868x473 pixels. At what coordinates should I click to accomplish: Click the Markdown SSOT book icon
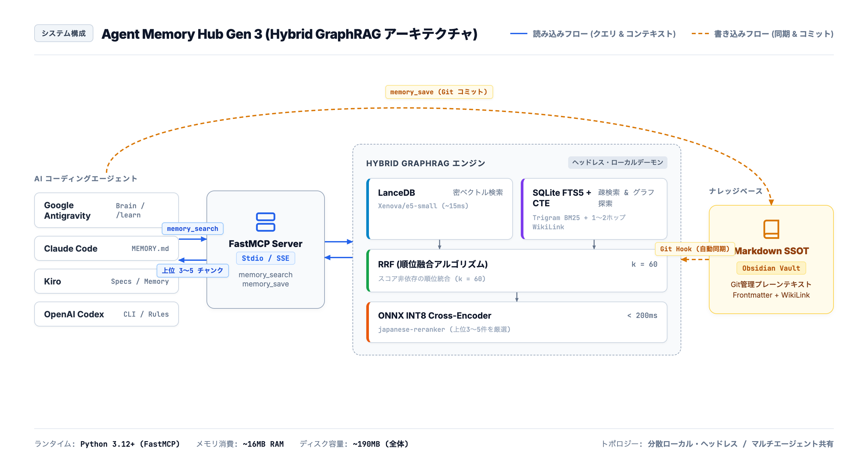pyautogui.click(x=771, y=229)
